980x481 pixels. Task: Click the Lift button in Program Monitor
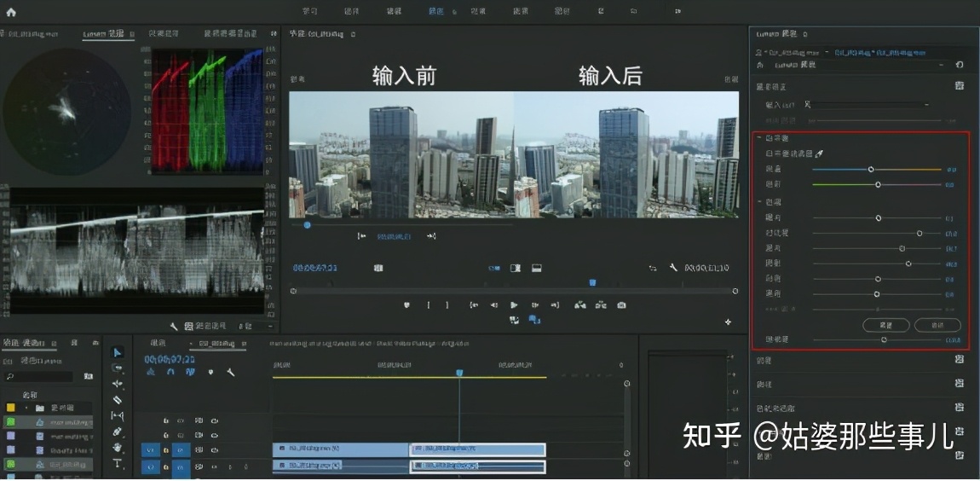click(580, 305)
